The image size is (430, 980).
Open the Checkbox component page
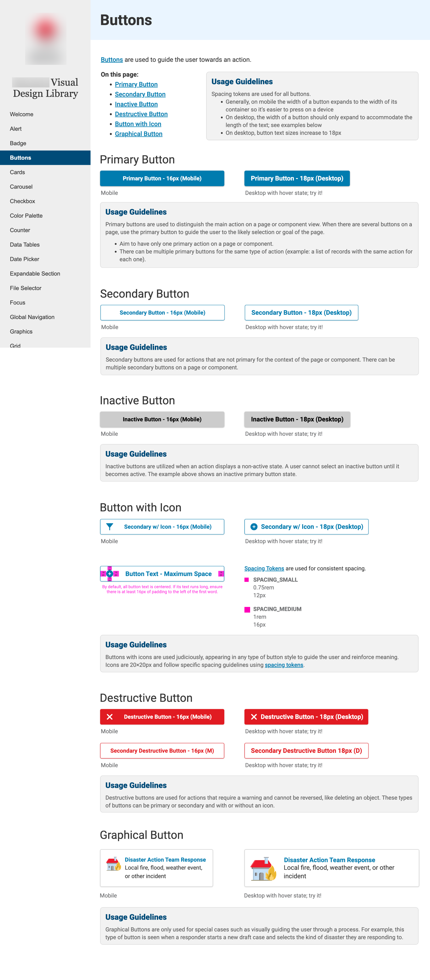[22, 201]
